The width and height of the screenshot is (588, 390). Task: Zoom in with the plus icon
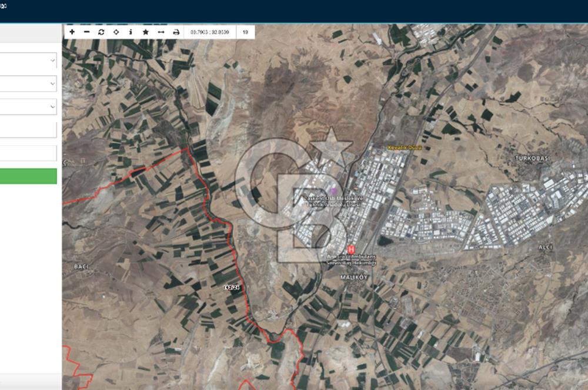(72, 32)
